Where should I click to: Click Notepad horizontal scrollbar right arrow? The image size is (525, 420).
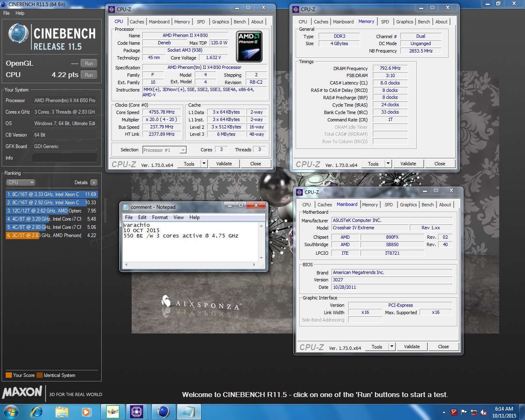pyautogui.click(x=254, y=265)
